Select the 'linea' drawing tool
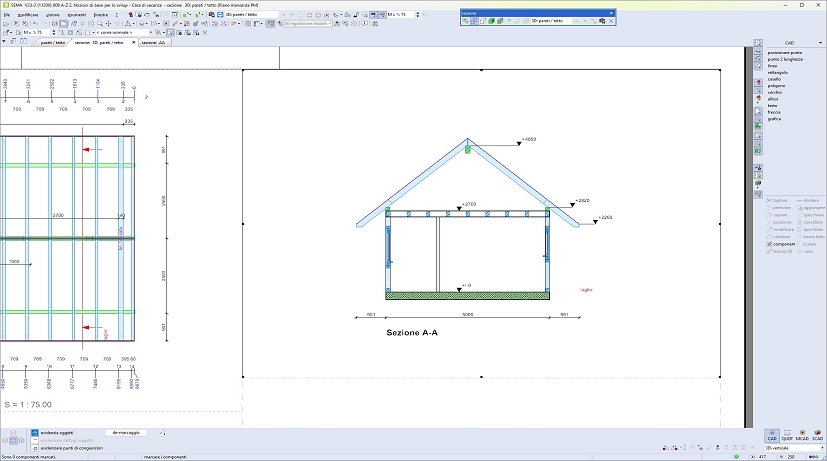Screen dimensions: 827x461 (772, 65)
